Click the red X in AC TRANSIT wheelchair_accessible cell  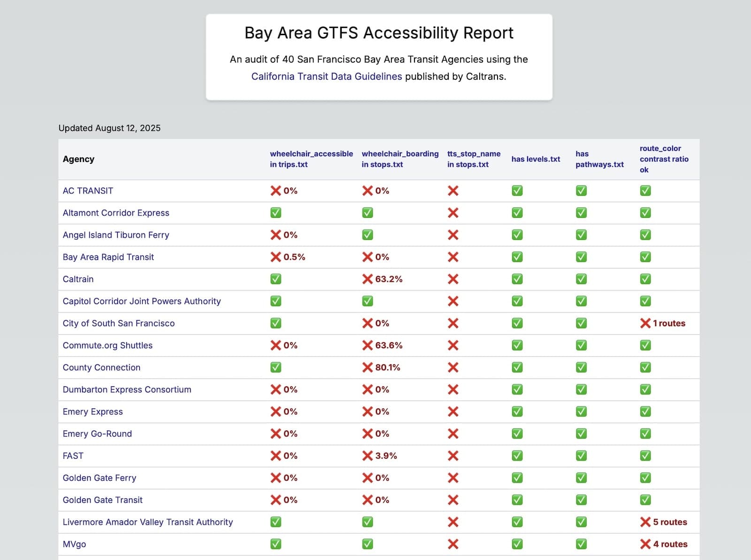[x=276, y=191]
